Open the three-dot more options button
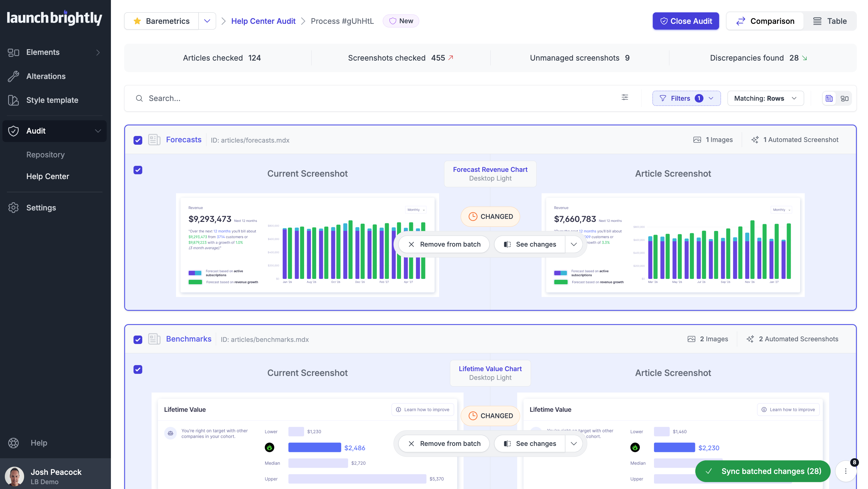This screenshot has height=489, width=868. tap(845, 471)
